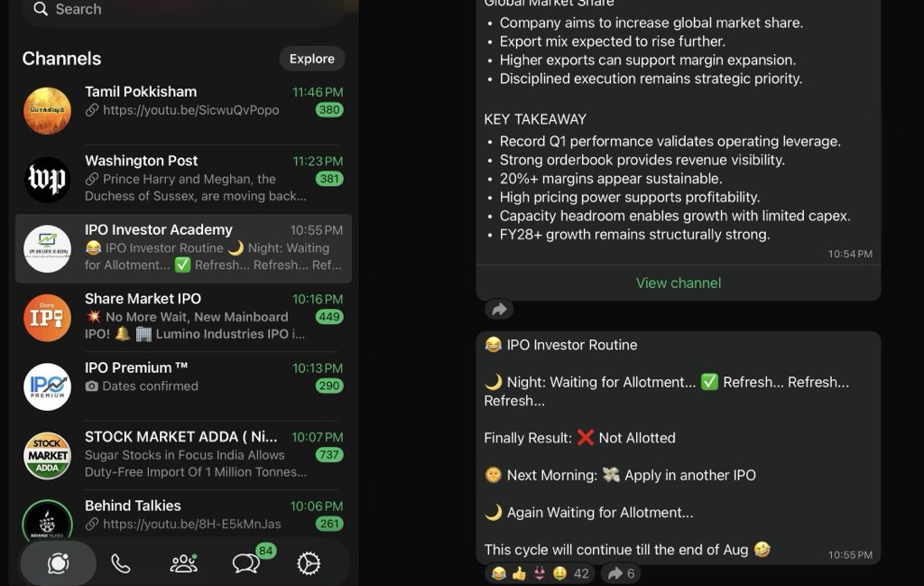Viewport: 924px width, 586px height.
Task: Click 'Export mix expected to rise further.' bullet
Action: (x=613, y=42)
